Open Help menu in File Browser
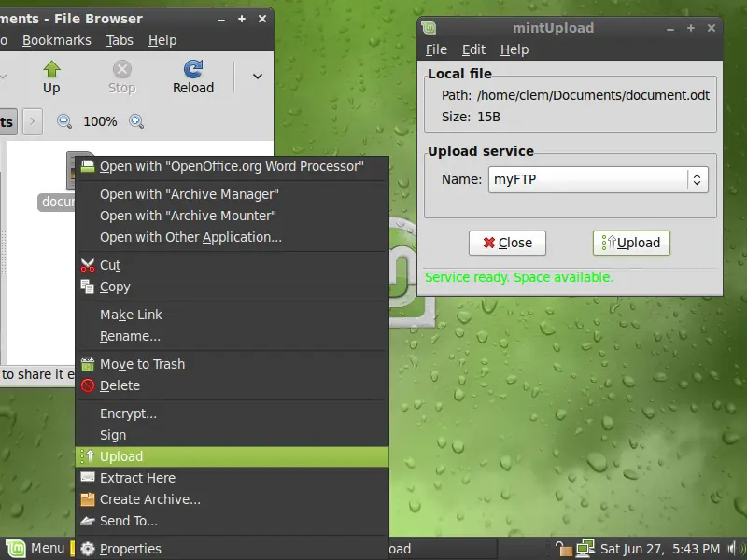 162,40
